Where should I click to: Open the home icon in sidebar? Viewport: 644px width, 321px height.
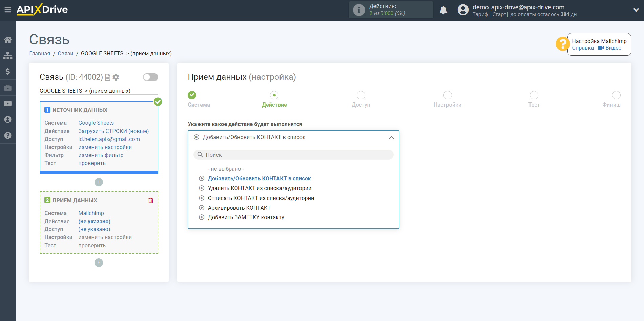click(x=8, y=40)
